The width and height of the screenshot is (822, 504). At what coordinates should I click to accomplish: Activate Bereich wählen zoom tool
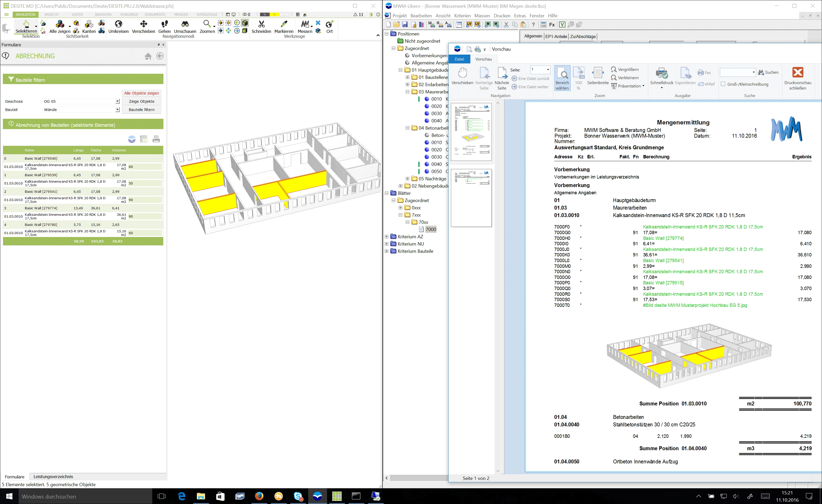click(562, 78)
